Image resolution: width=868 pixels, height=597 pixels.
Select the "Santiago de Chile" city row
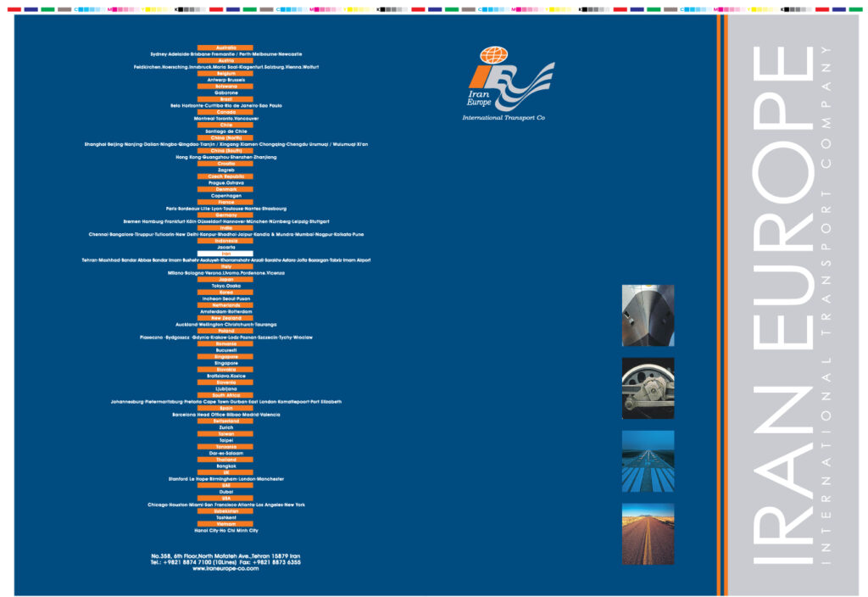225,131
